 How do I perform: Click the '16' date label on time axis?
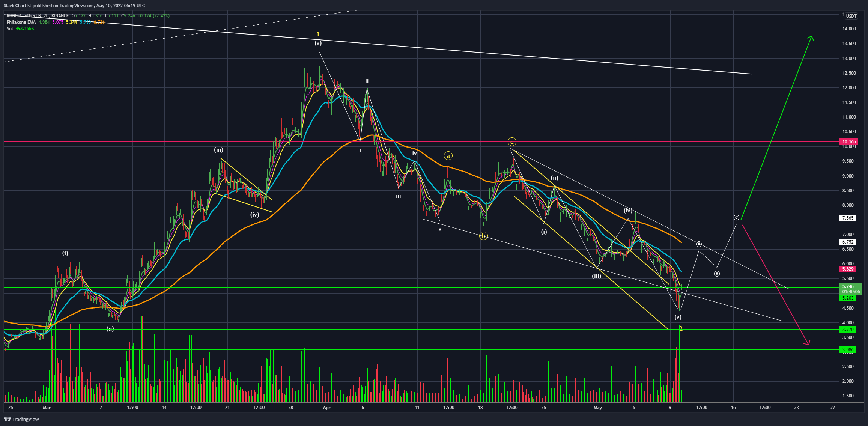tap(733, 408)
